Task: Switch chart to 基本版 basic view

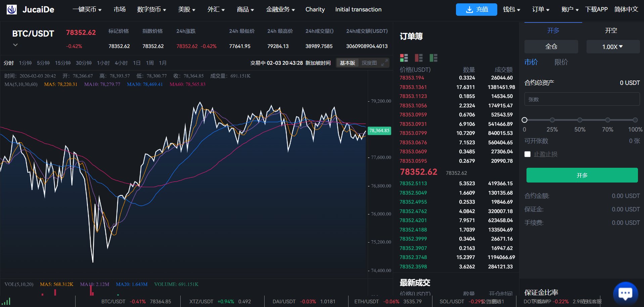Action: (347, 63)
